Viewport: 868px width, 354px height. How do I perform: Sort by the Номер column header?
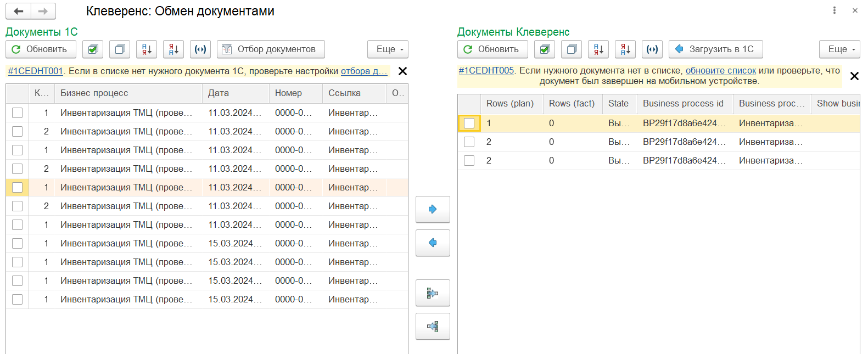[x=295, y=93]
